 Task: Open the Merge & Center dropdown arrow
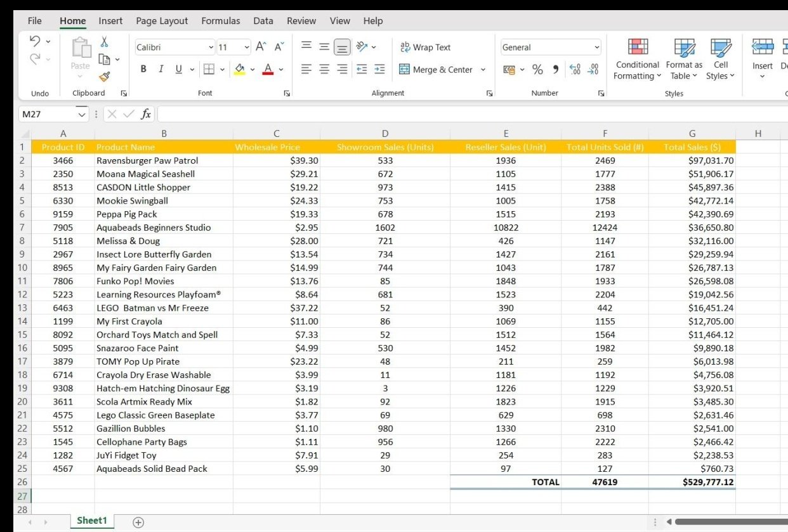pyautogui.click(x=483, y=70)
